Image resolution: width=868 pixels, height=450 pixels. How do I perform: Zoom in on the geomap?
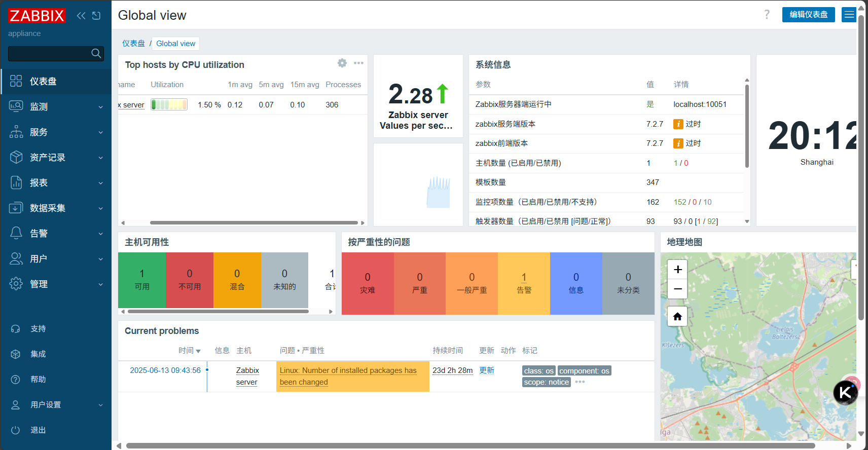(x=677, y=270)
